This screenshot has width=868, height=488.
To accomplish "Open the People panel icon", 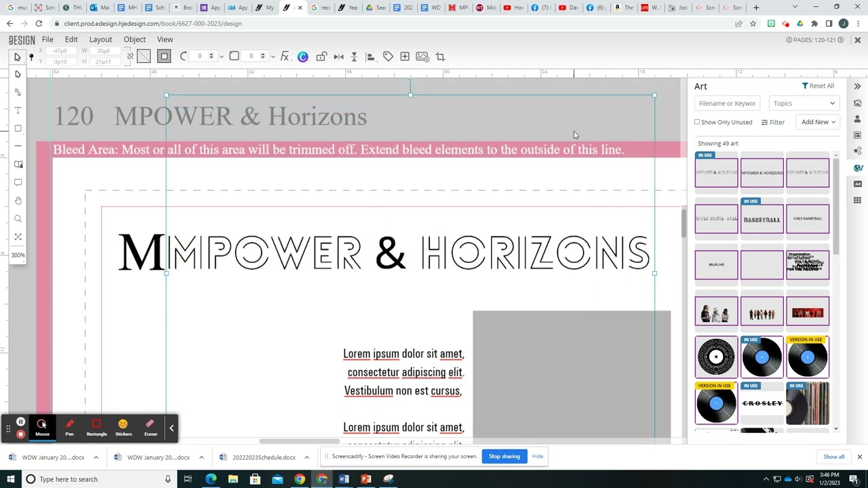I will [858, 119].
